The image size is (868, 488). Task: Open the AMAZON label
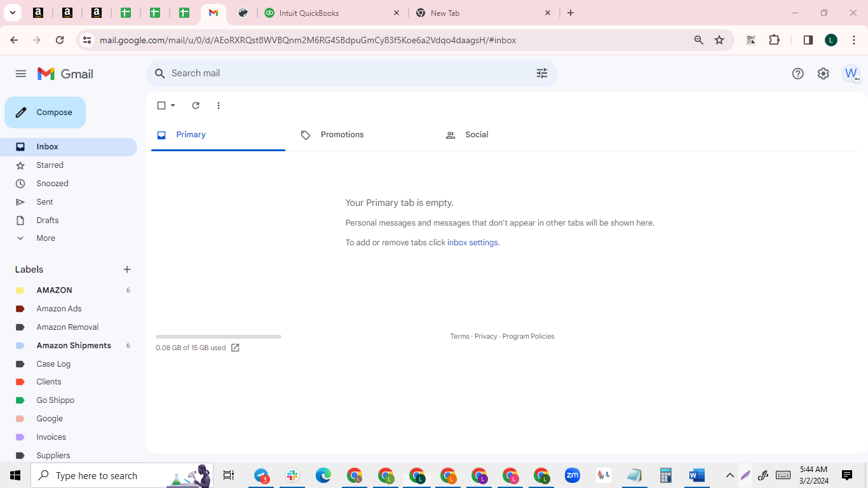click(x=69, y=290)
